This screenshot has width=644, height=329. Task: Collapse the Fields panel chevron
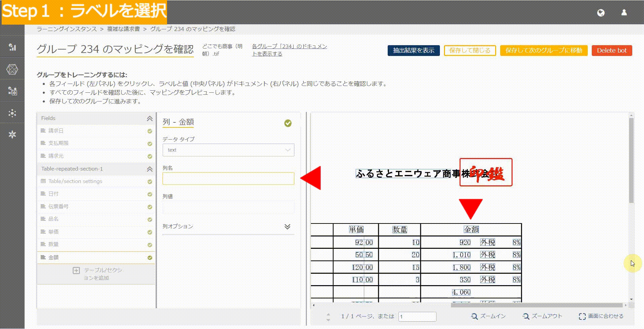click(x=150, y=118)
